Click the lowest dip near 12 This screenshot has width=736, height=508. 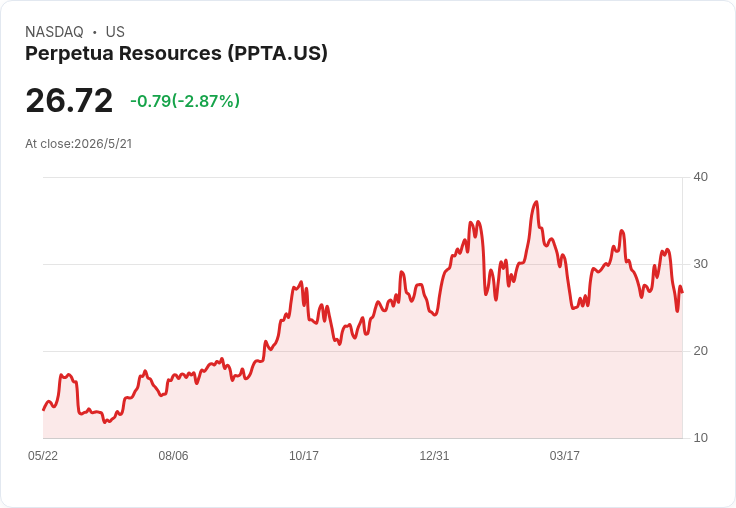[105, 422]
